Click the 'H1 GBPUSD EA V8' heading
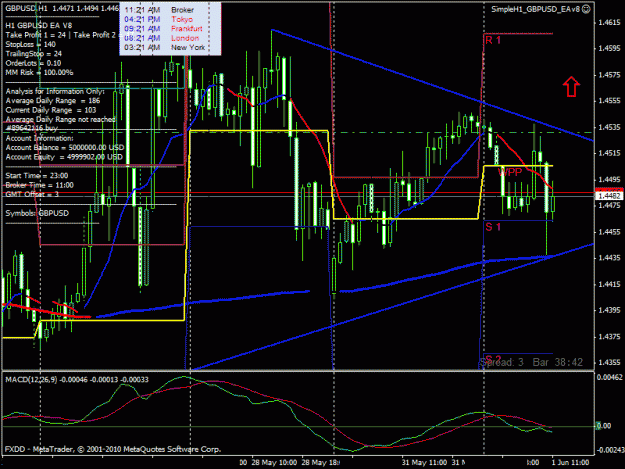 coord(39,26)
